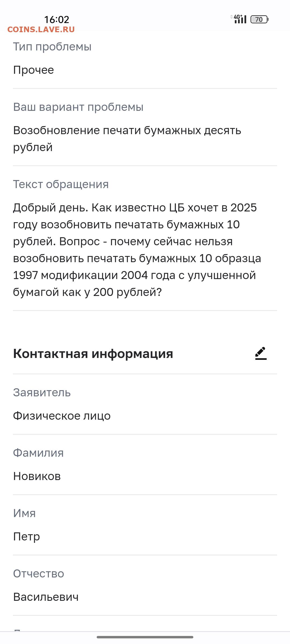The height and width of the screenshot is (644, 290).
Task: Click the first name value Петр
Action: pyautogui.click(x=27, y=537)
